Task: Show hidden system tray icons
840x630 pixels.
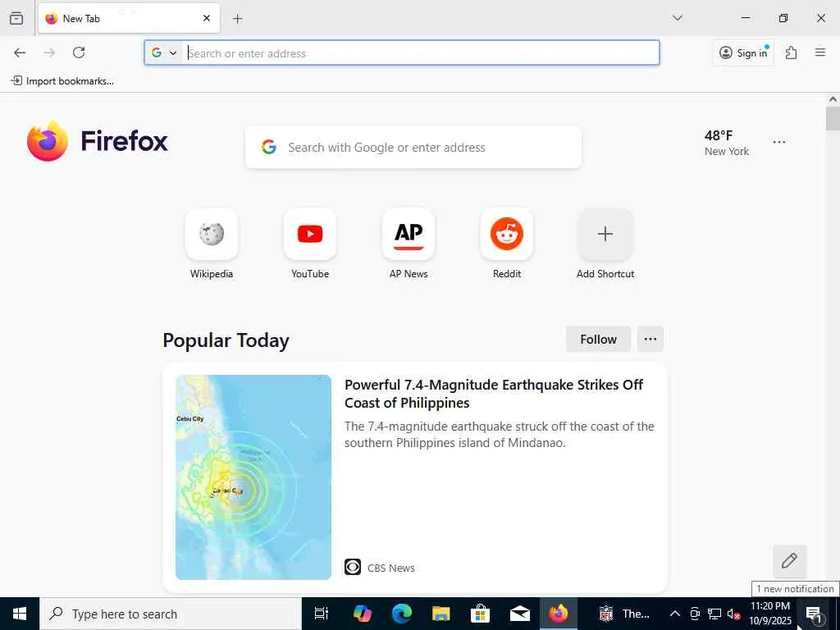Action: [x=675, y=614]
